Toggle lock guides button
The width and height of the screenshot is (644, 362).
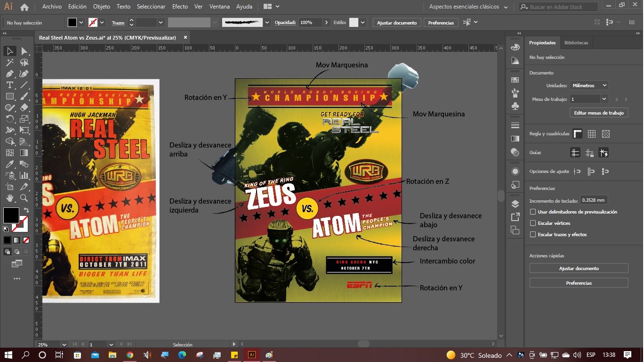pos(589,153)
